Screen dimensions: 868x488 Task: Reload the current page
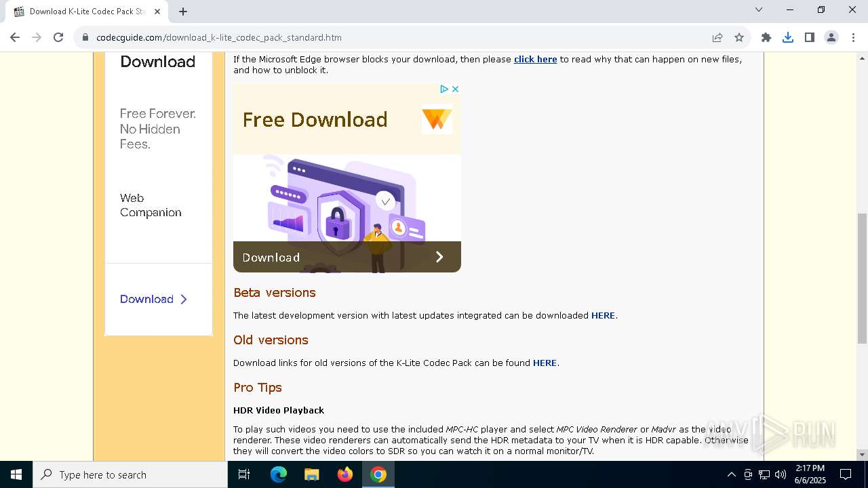pyautogui.click(x=58, y=37)
